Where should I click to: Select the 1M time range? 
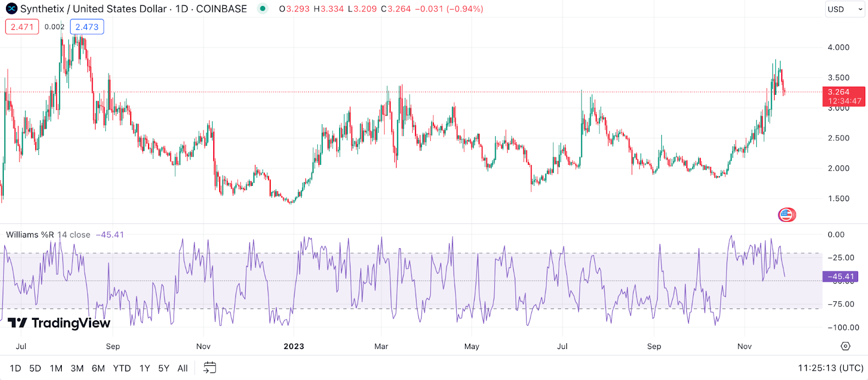point(56,368)
